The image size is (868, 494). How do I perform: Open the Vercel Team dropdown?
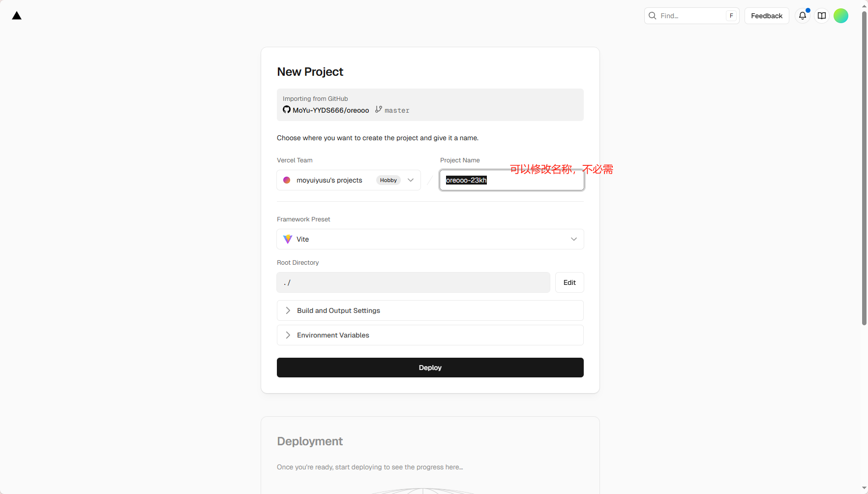[x=349, y=180]
